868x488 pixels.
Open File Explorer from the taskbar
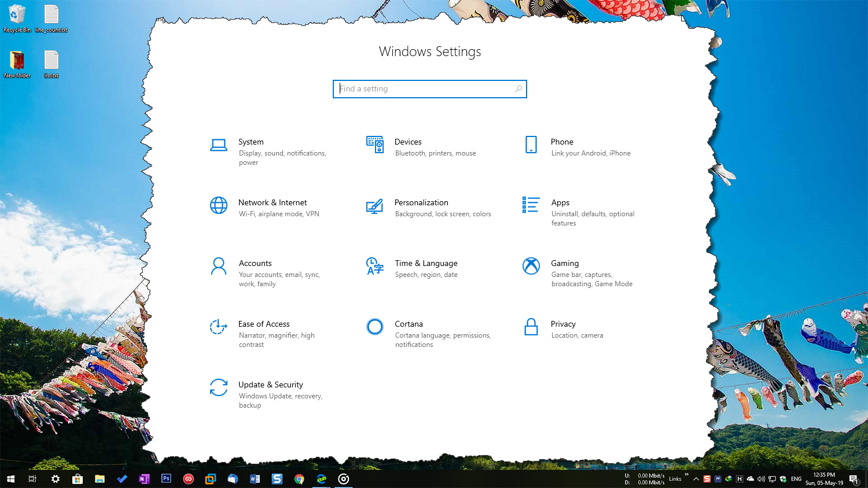(x=100, y=479)
